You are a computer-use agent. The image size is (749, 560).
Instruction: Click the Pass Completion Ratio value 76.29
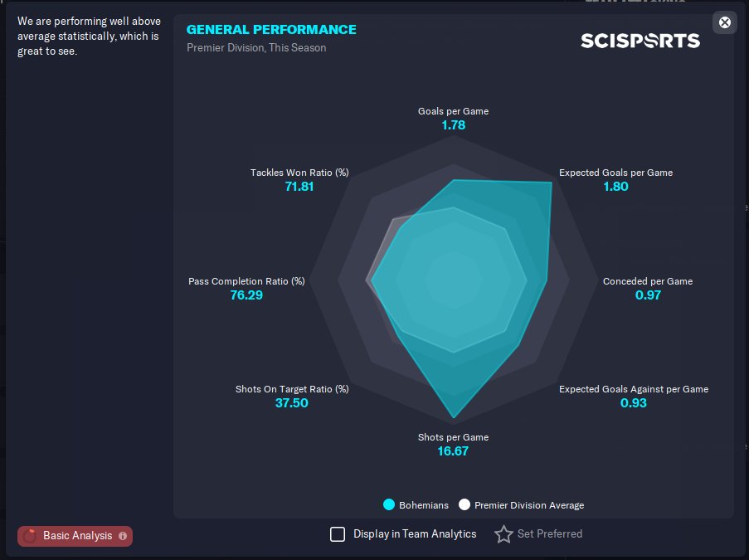point(246,295)
